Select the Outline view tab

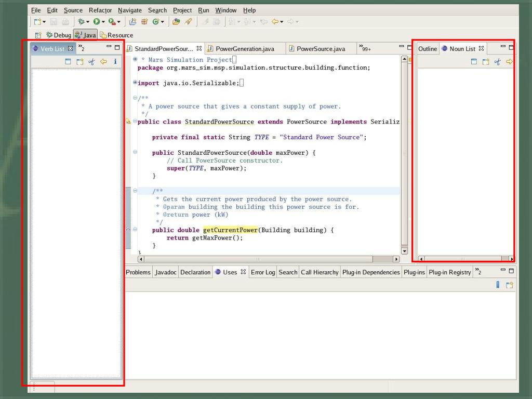[428, 49]
